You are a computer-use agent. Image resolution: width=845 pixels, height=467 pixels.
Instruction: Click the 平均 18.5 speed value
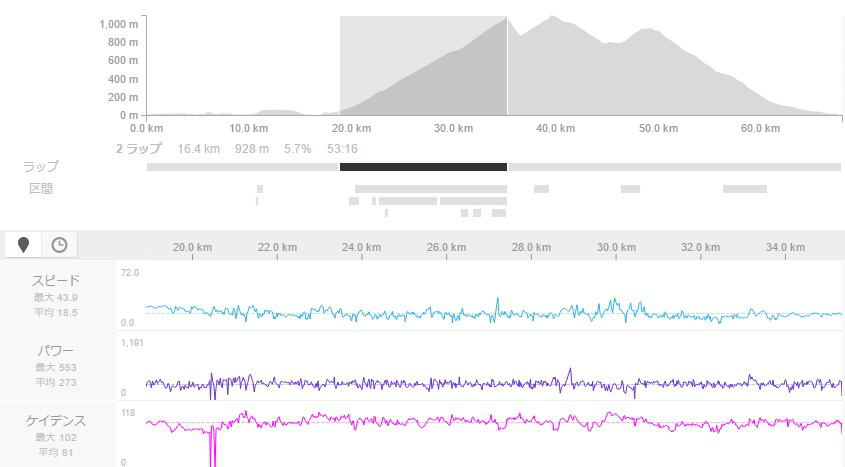pyautogui.click(x=56, y=312)
